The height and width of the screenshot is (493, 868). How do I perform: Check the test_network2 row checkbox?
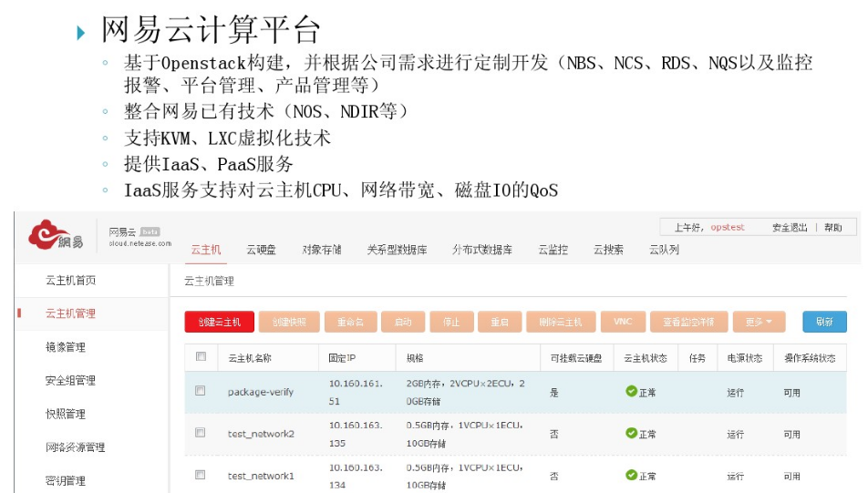[201, 433]
